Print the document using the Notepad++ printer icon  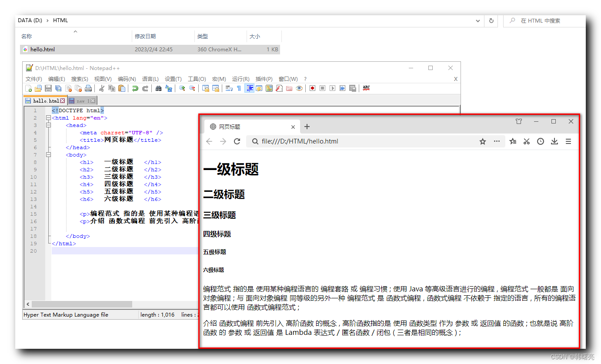(88, 88)
